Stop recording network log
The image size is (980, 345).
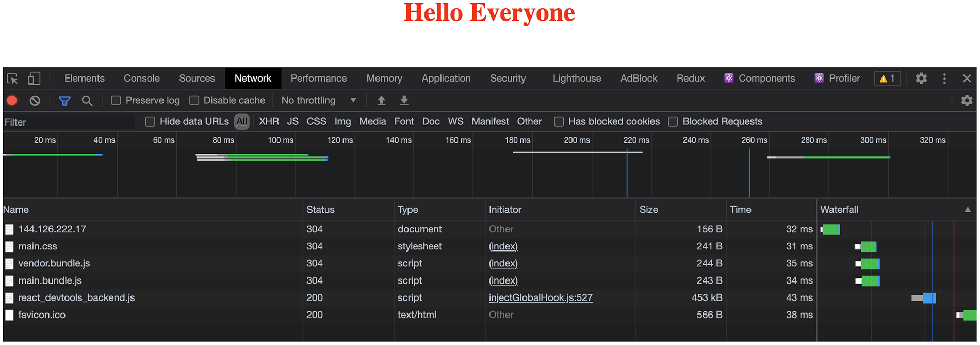[12, 101]
